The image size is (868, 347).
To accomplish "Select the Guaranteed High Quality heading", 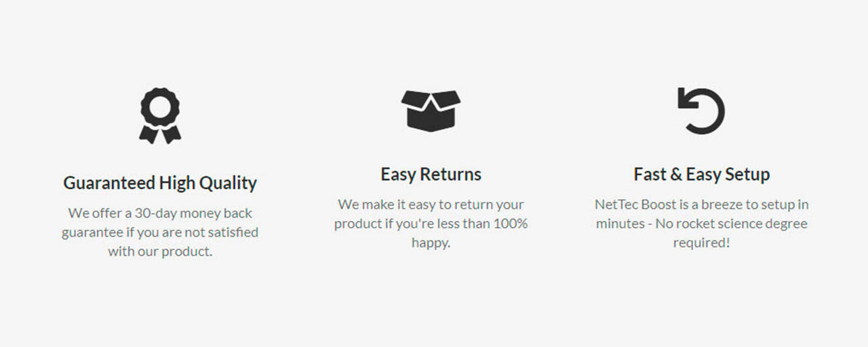I will click(x=160, y=183).
